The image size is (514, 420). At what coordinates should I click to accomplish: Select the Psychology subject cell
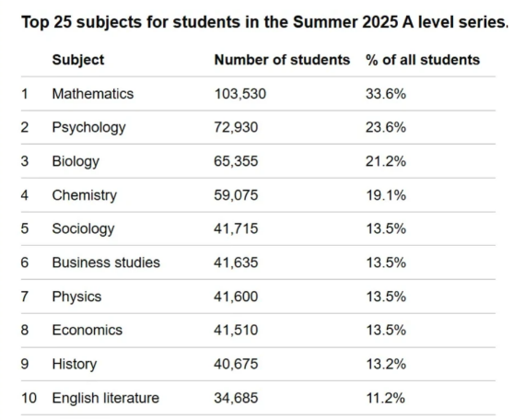pyautogui.click(x=88, y=127)
